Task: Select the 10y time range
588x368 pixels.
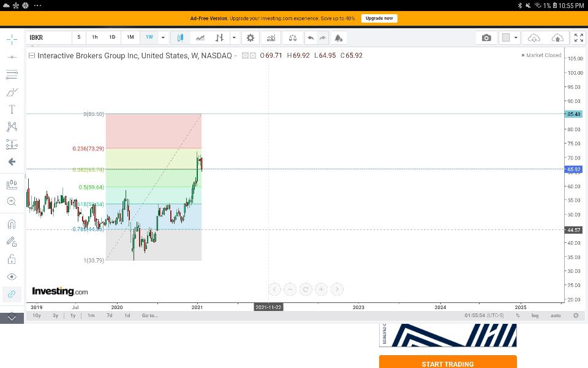Action: point(36,315)
